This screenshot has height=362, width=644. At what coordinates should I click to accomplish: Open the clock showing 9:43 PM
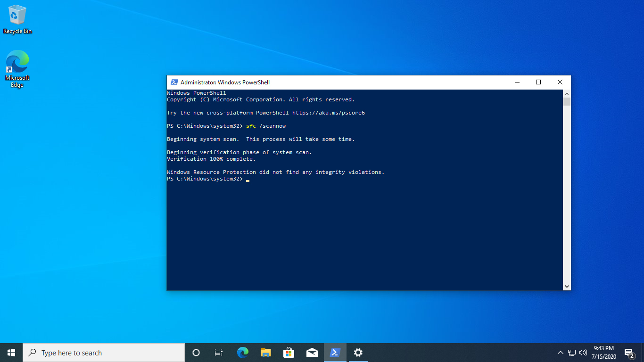click(603, 353)
